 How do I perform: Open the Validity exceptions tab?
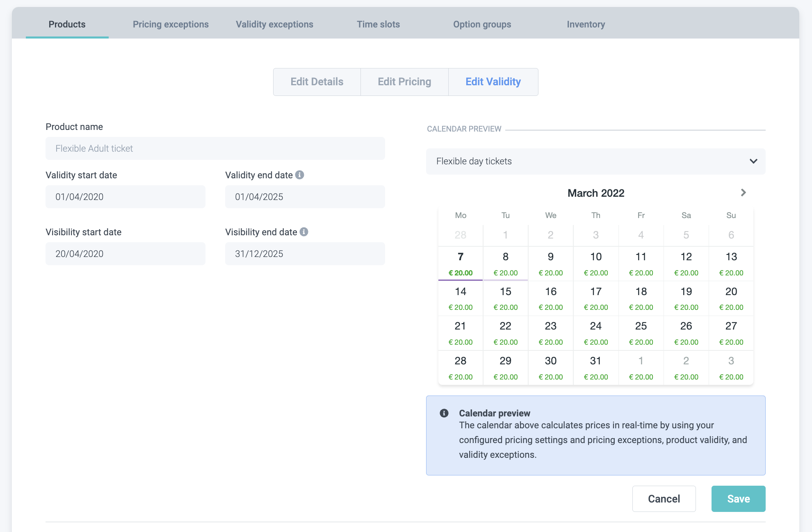274,25
